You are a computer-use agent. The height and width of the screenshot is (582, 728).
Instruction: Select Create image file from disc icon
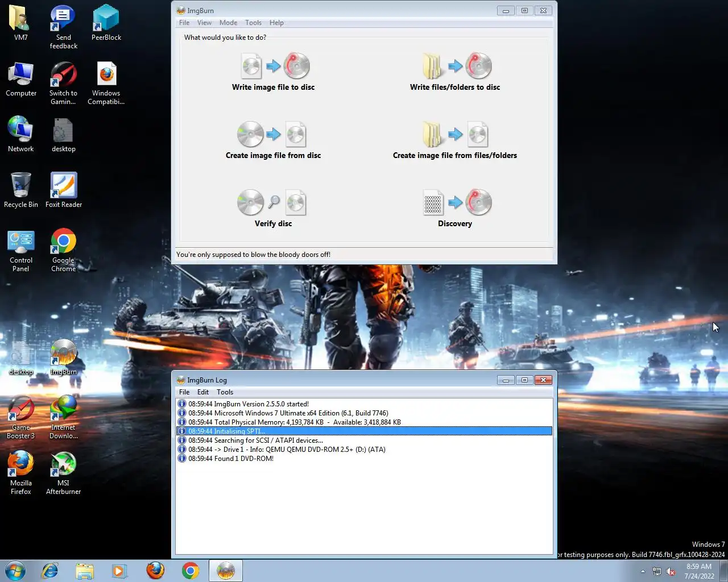tap(273, 135)
